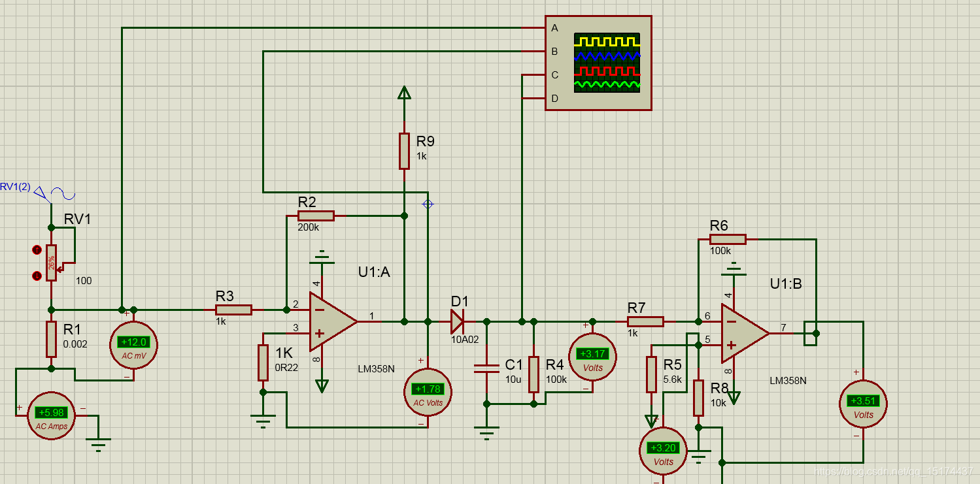Click the RV1 value label 100
The height and width of the screenshot is (484, 980).
(84, 281)
